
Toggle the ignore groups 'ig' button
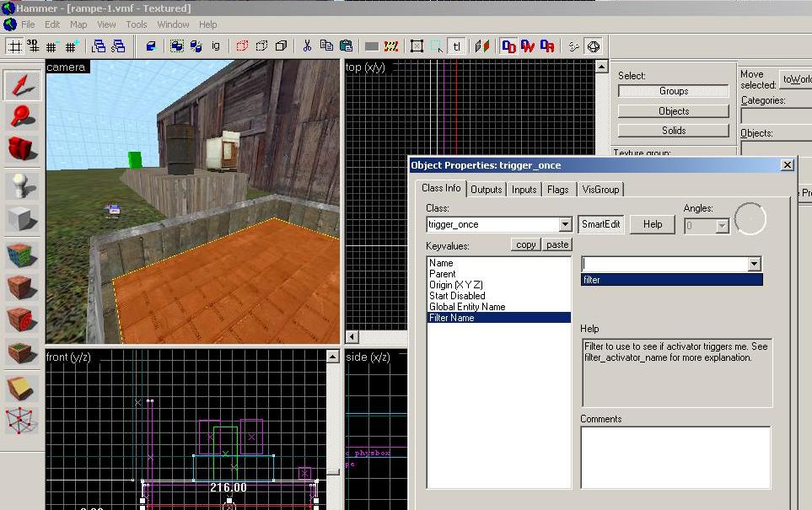click(x=215, y=46)
